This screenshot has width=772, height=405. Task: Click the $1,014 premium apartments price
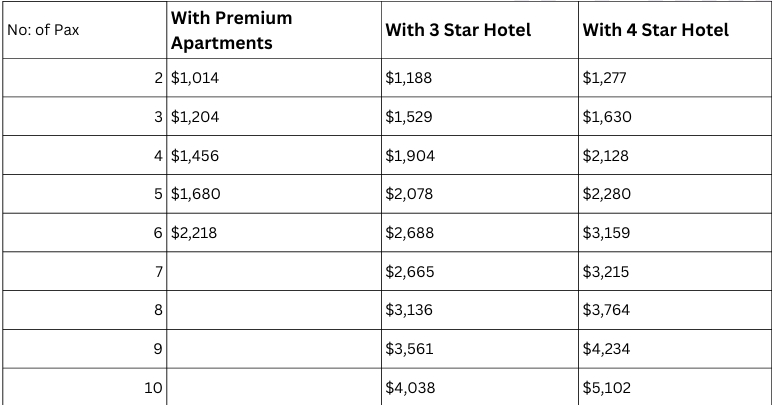coord(195,78)
